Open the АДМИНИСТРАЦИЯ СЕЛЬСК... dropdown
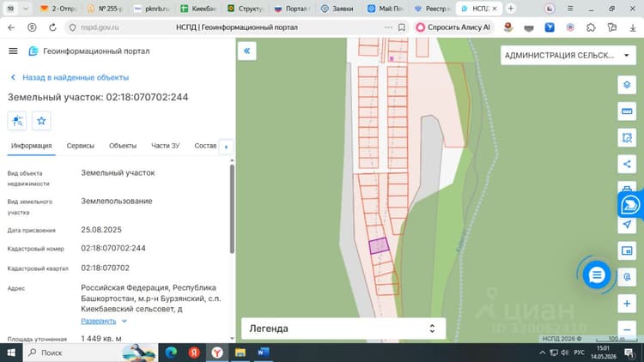This screenshot has height=362, width=644. [x=568, y=55]
